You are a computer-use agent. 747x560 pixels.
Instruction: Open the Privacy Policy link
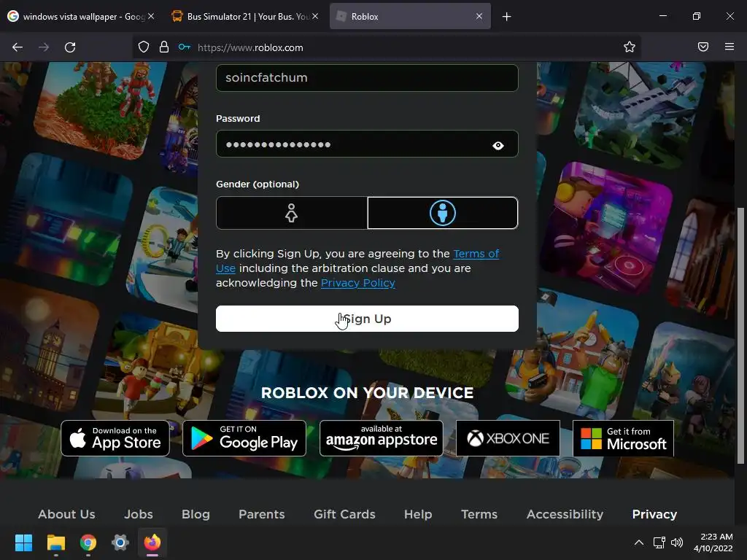(357, 283)
